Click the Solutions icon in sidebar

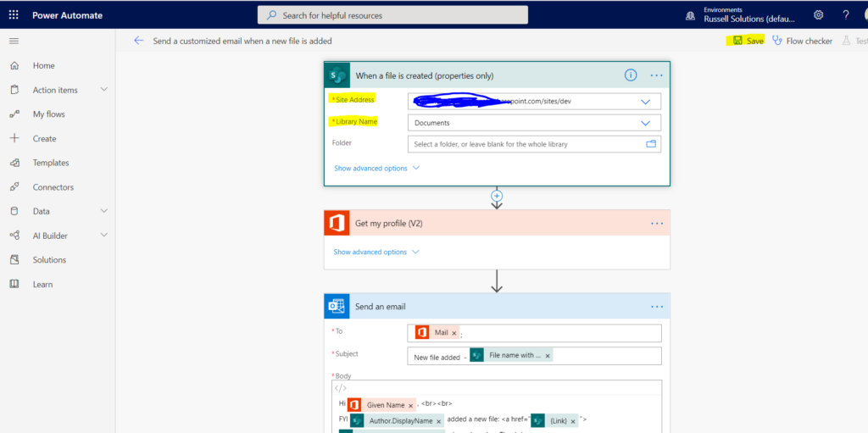click(15, 259)
